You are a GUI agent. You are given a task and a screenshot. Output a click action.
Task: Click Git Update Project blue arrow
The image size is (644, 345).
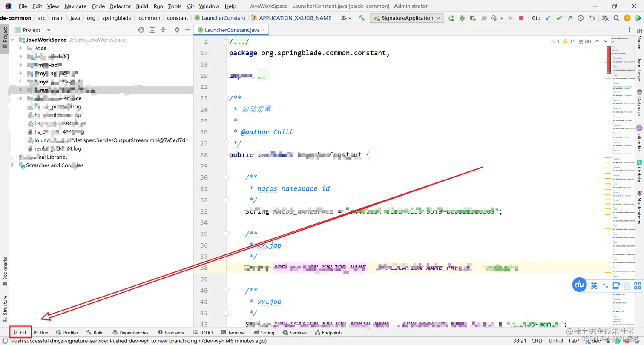click(548, 18)
